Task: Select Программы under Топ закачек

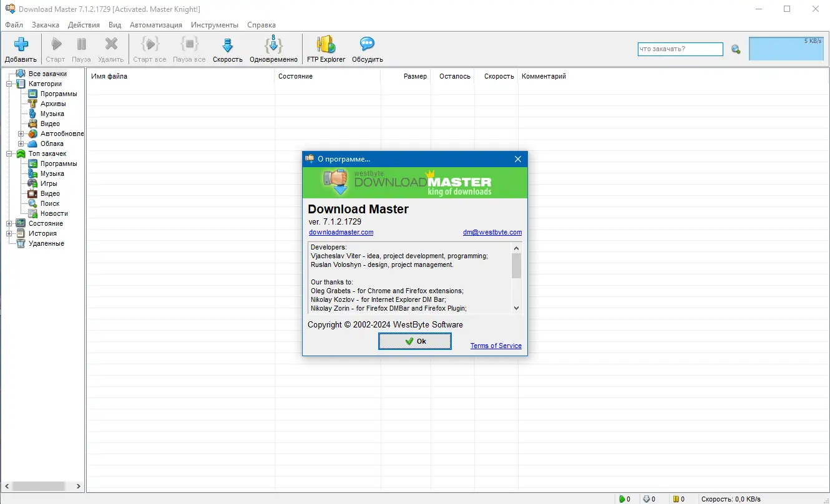Action: point(59,163)
